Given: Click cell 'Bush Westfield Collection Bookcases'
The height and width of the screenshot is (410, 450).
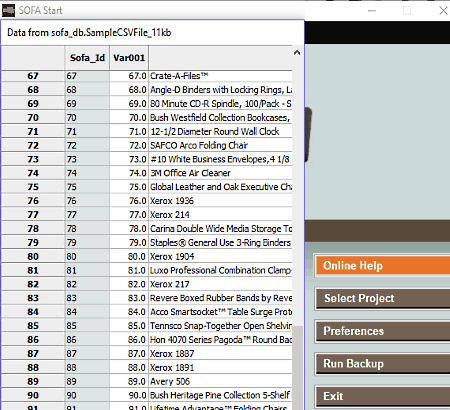Looking at the screenshot, I should pos(220,118).
